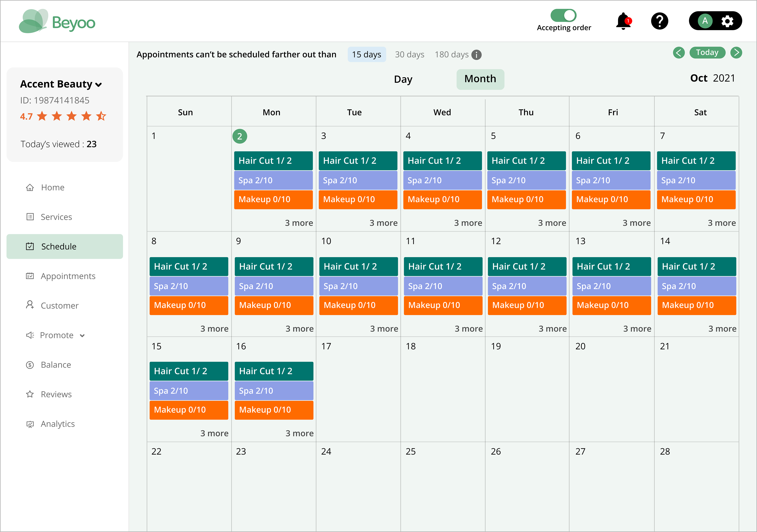The image size is (757, 532).
Task: Click the Schedule calendar check icon
Action: [30, 246]
